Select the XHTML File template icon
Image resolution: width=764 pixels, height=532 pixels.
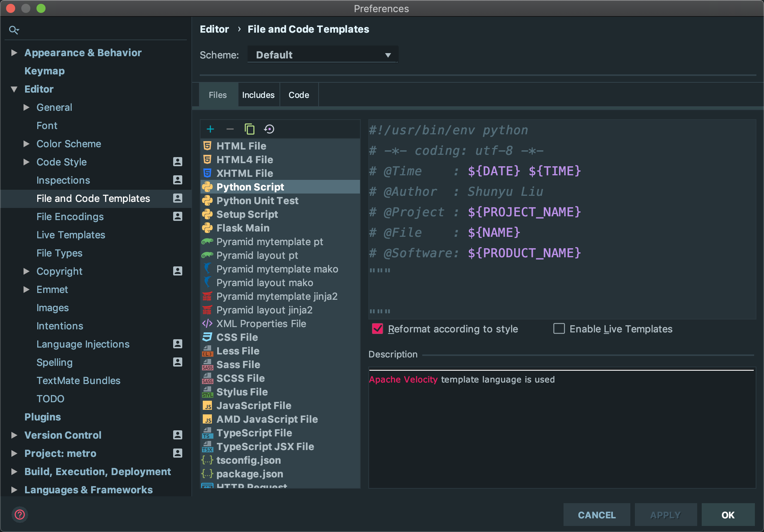click(207, 173)
